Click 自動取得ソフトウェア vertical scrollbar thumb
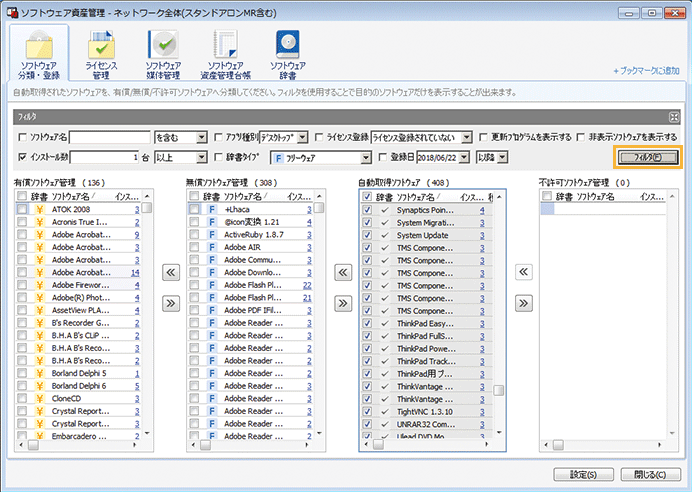 [x=499, y=391]
